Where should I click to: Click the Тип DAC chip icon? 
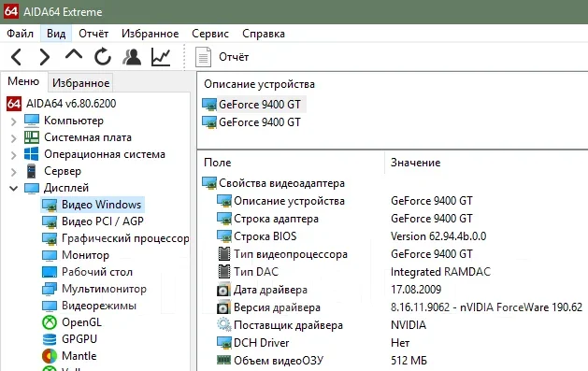pos(223,272)
